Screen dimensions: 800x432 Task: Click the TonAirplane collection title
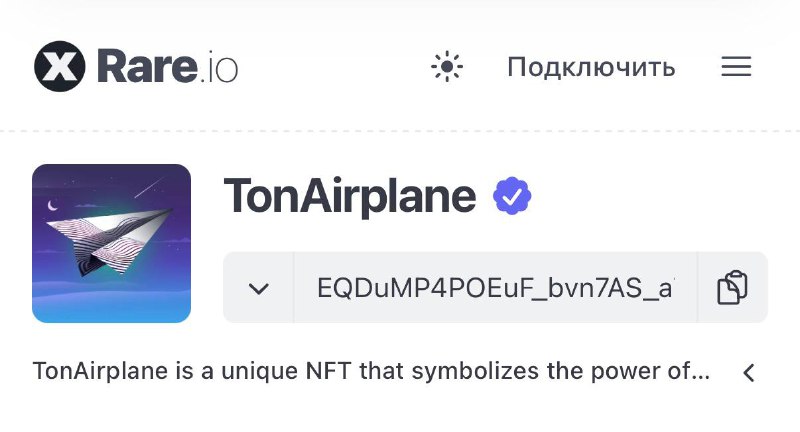click(x=350, y=197)
